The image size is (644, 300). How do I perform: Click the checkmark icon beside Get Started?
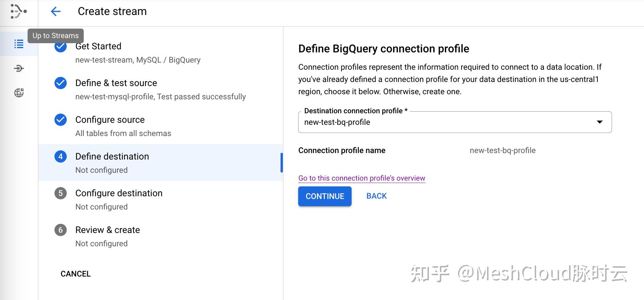click(x=60, y=46)
